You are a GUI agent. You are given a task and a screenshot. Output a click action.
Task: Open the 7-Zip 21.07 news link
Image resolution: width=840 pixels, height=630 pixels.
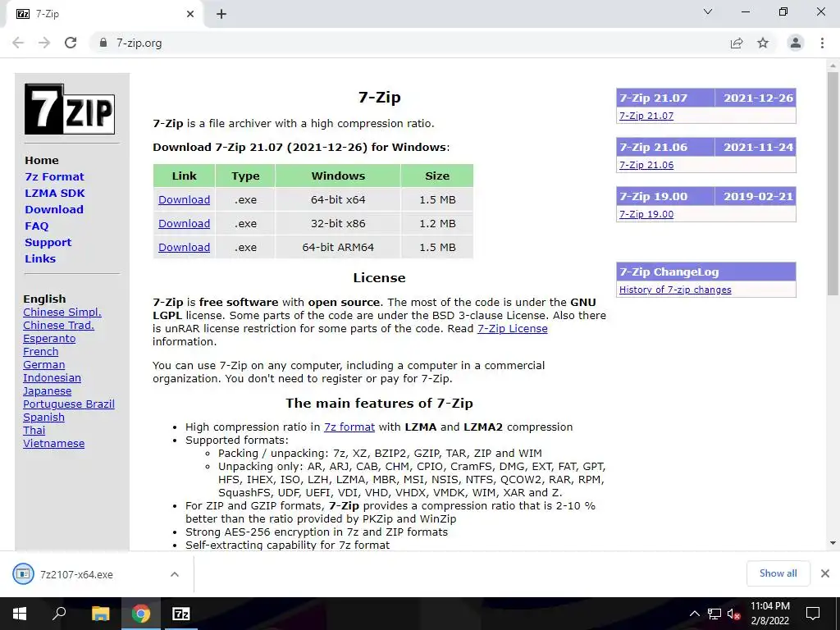tap(646, 116)
